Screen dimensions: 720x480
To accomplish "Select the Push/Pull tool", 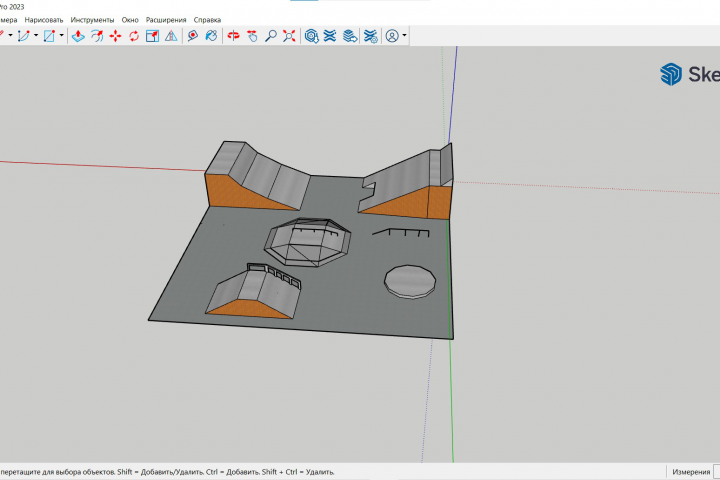I will [78, 36].
